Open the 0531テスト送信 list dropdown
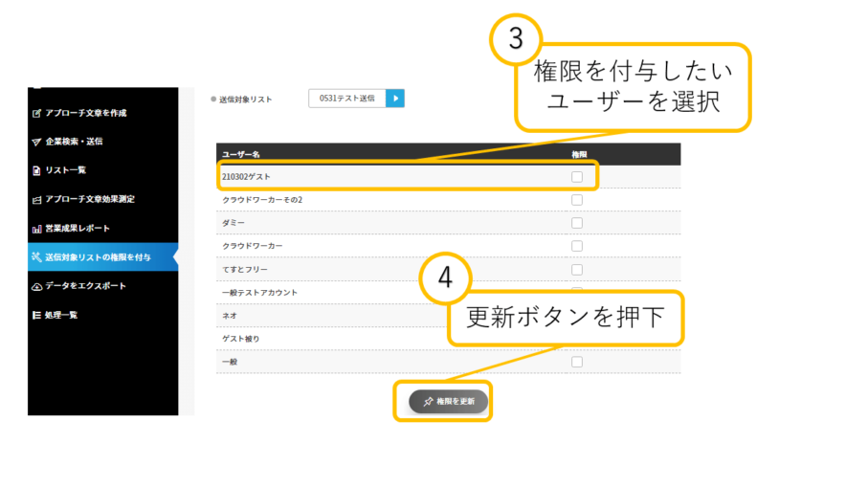The height and width of the screenshot is (488, 868). coord(346,98)
